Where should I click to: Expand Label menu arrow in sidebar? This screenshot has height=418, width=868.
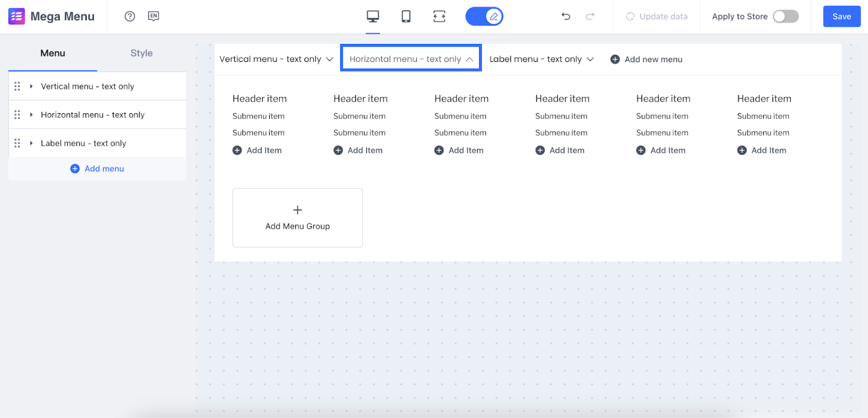pos(31,143)
